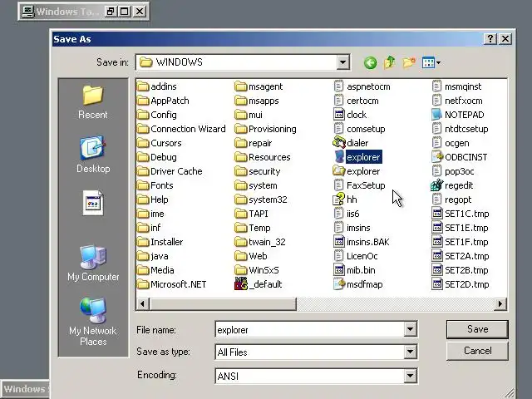Select the msdfmap file icon

click(x=338, y=284)
